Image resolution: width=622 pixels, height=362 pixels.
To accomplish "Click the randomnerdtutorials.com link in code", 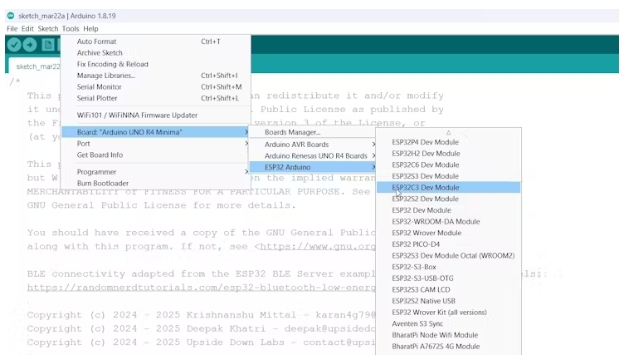I will pos(201,287).
